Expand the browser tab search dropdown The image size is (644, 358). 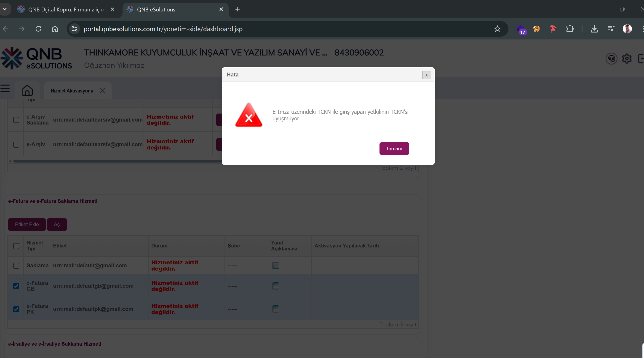(x=5, y=9)
